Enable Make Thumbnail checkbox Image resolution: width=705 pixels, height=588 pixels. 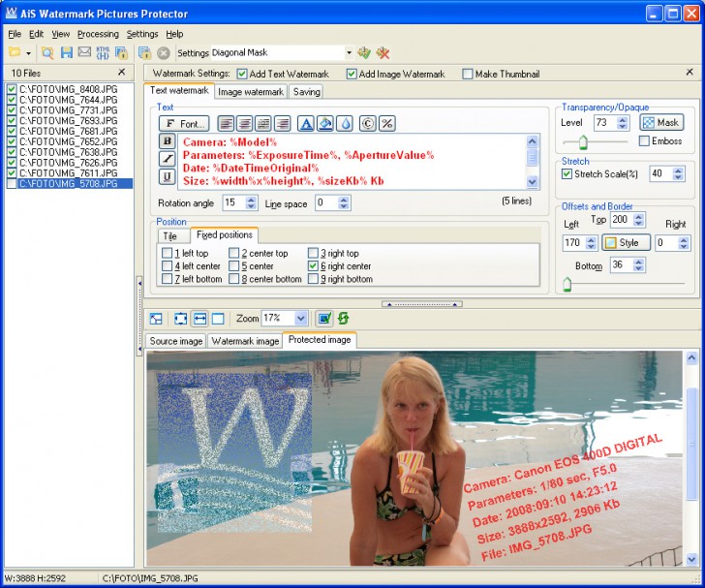click(468, 74)
